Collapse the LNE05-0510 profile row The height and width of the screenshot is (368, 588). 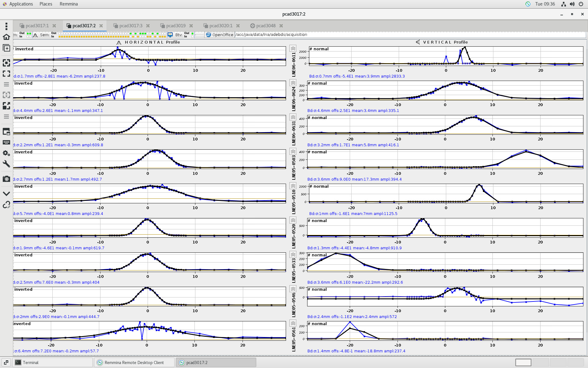[x=293, y=186]
